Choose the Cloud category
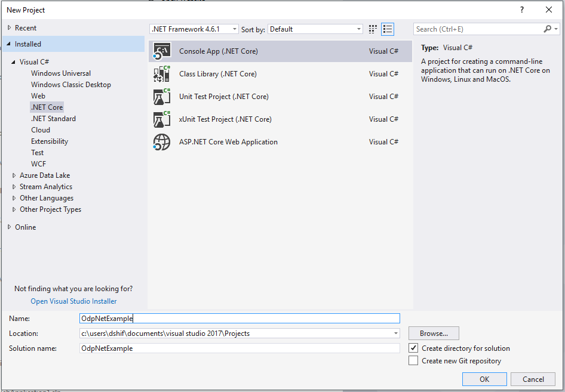Viewport: 565px width, 392px height. pos(41,130)
